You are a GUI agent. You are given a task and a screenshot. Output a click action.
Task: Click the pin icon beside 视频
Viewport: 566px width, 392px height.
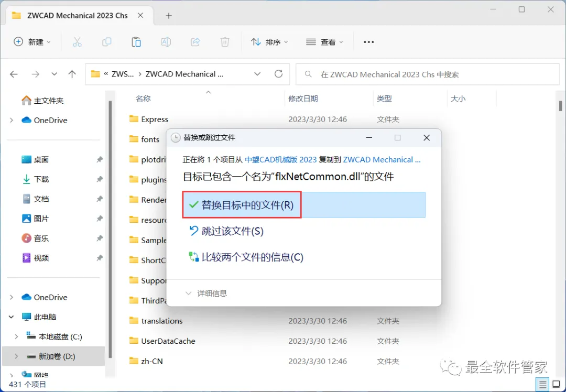point(100,258)
